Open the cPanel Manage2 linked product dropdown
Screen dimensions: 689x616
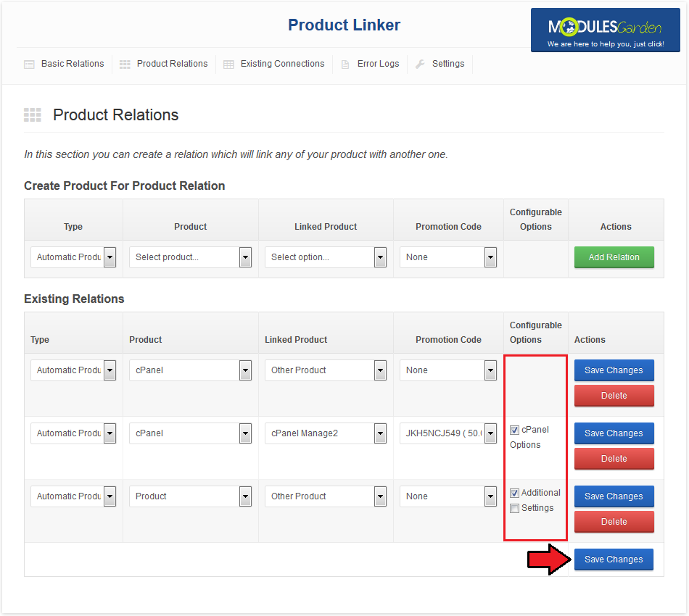pyautogui.click(x=326, y=433)
